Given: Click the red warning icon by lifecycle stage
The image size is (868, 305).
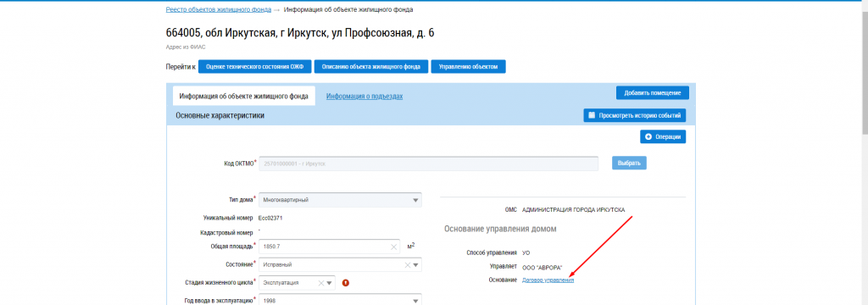Looking at the screenshot, I should (346, 283).
